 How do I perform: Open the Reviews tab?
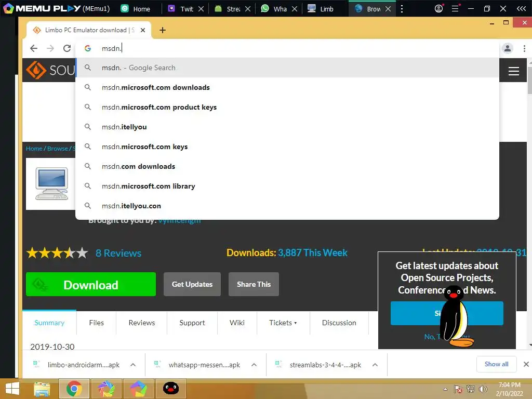click(x=141, y=323)
